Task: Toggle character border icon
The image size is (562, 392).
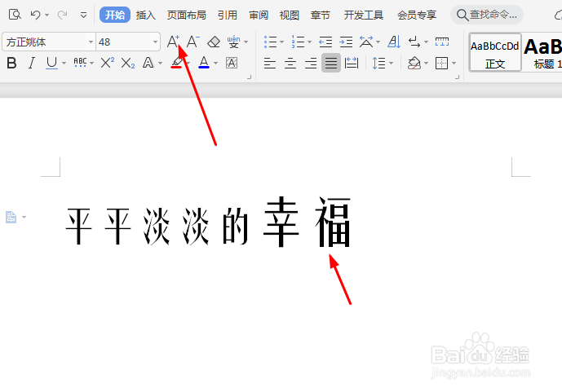Action: tap(232, 63)
